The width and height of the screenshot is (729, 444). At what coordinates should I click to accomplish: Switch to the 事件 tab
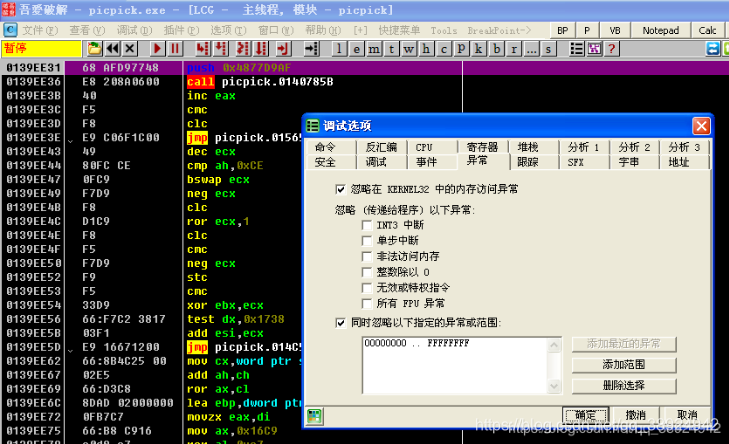(x=432, y=162)
